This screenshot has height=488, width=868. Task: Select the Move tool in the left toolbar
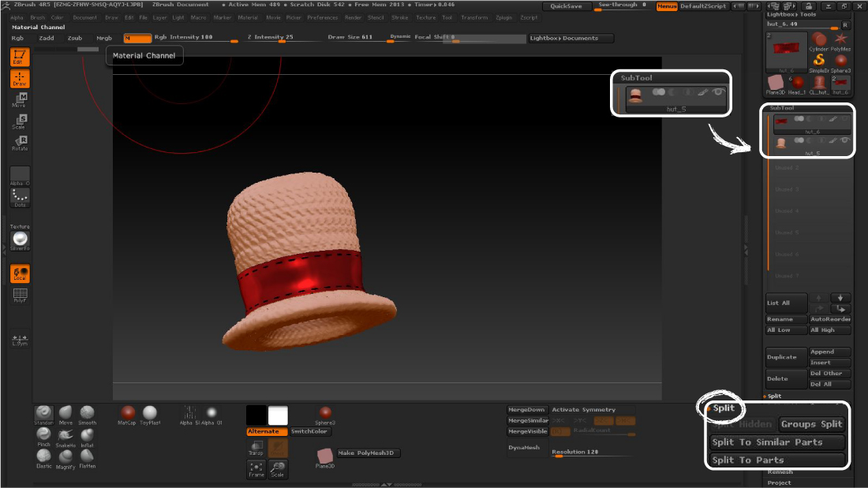click(19, 100)
